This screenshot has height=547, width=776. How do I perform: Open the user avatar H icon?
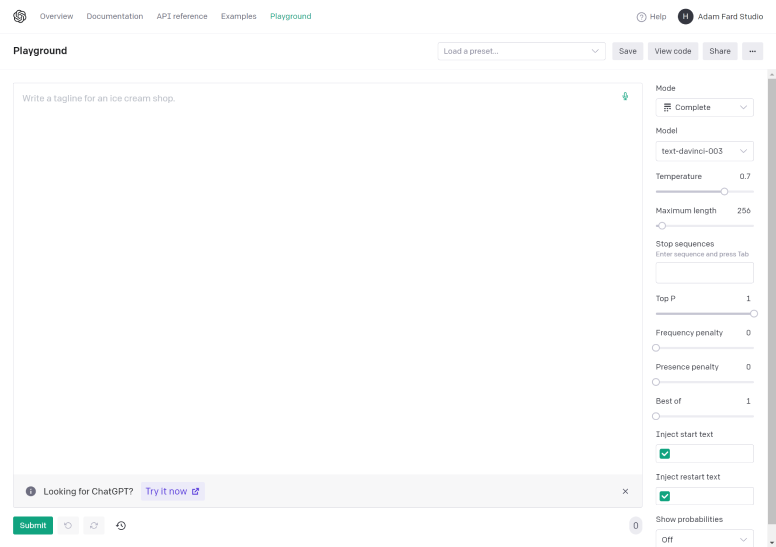(685, 16)
